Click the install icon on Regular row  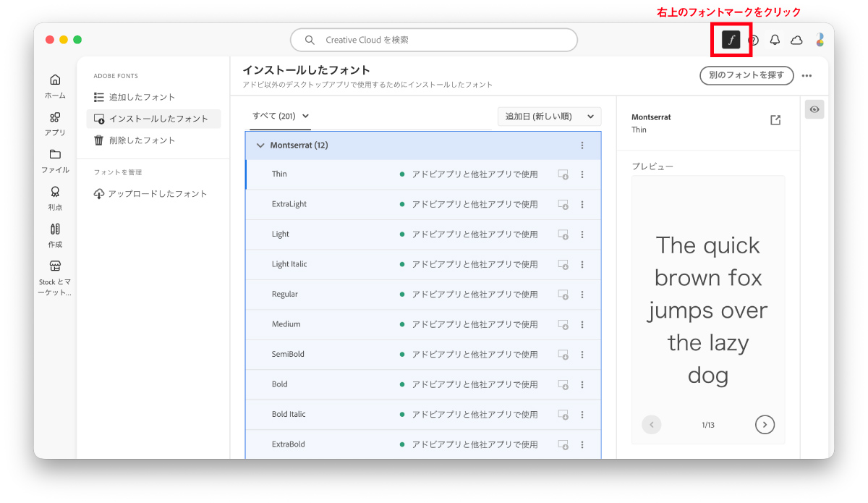pos(563,295)
